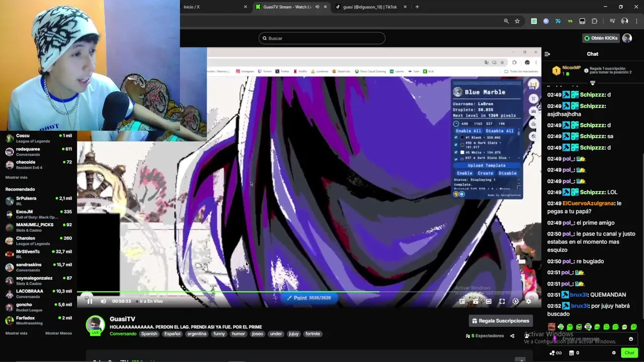Share the stream via the share icon

pos(512,336)
